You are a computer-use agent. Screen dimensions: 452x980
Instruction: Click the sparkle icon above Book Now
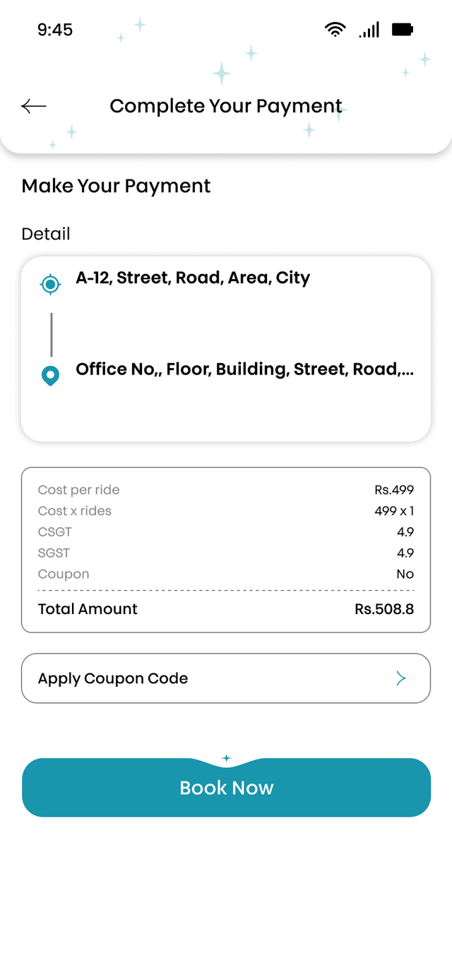coord(226,757)
